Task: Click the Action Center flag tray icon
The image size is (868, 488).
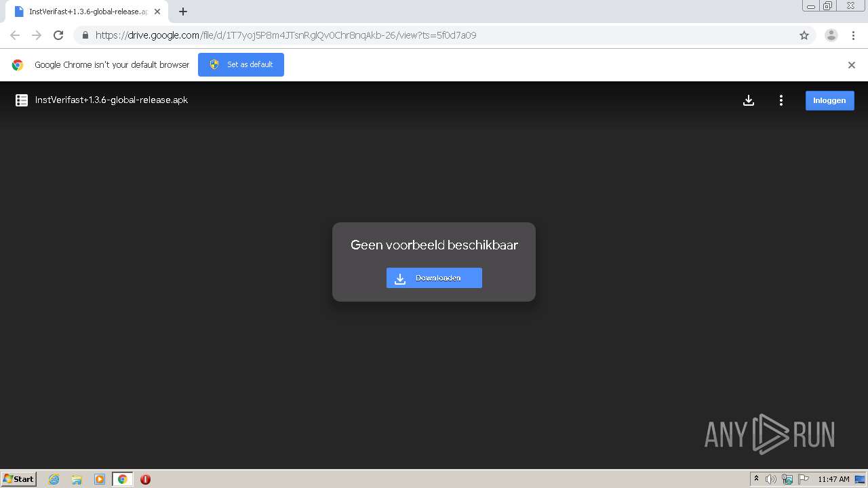Action: pyautogui.click(x=804, y=479)
